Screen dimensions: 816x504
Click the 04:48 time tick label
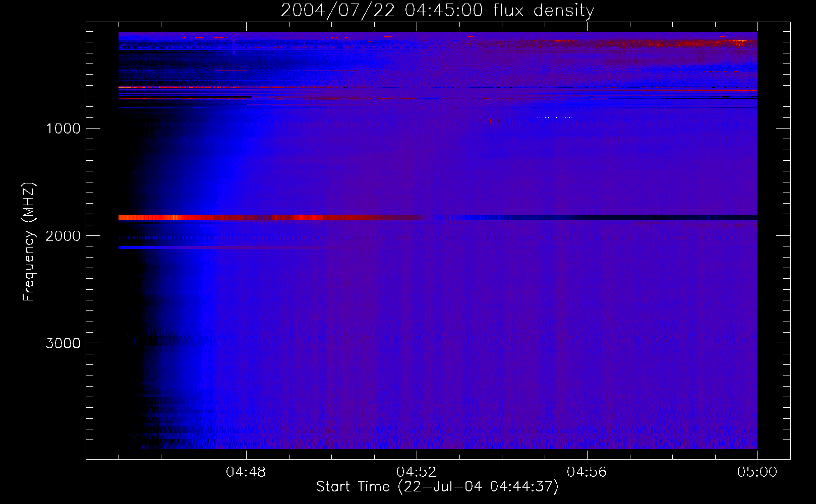[x=246, y=472]
